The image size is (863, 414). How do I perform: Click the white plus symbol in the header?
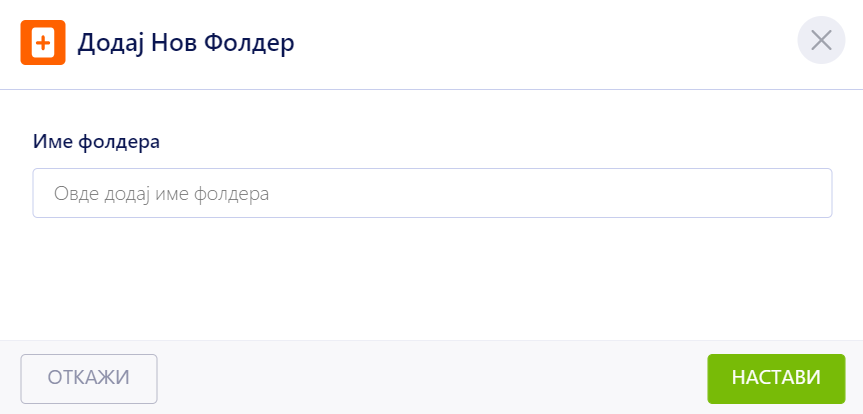pyautogui.click(x=43, y=42)
